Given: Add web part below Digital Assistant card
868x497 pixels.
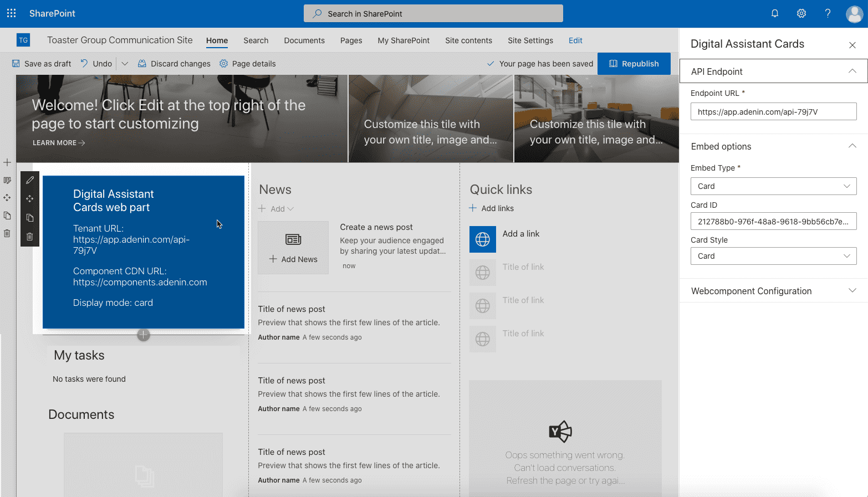Looking at the screenshot, I should click(144, 335).
